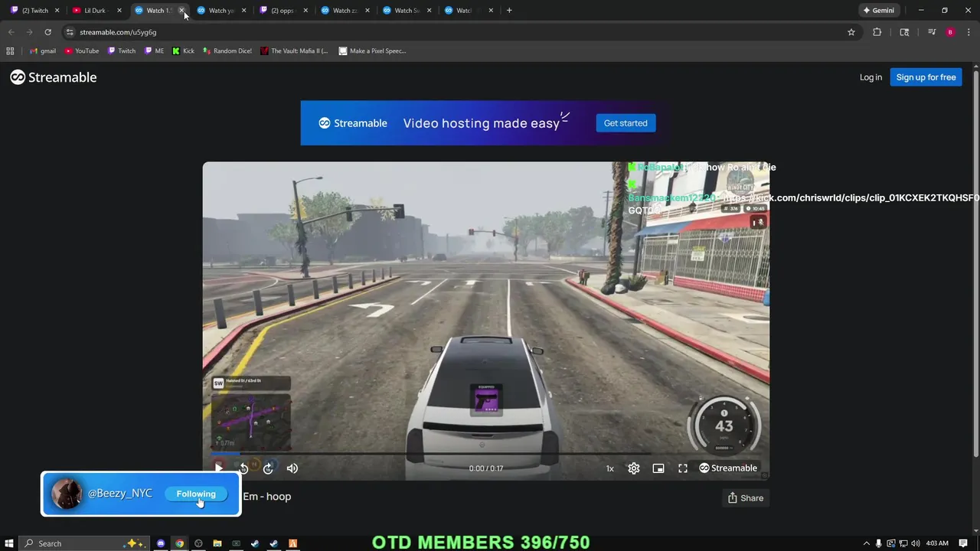
Task: Go back to the previous page
Action: point(11,32)
